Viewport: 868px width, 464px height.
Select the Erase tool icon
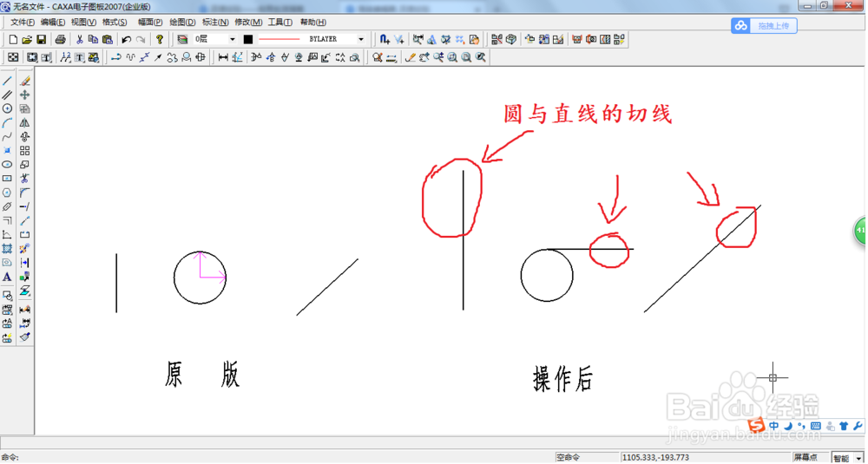click(25, 82)
